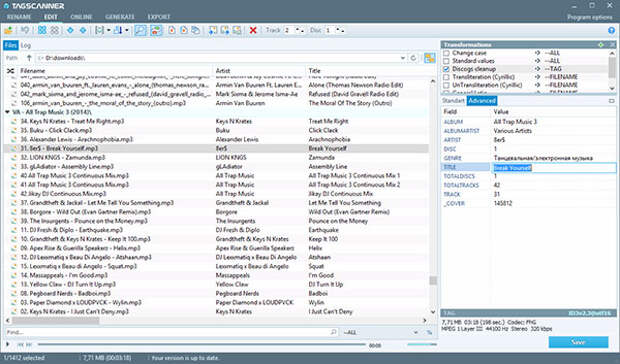Viewport: 620px width, 364px height.
Task: Click the Find search input field
Action: pyautogui.click(x=171, y=332)
